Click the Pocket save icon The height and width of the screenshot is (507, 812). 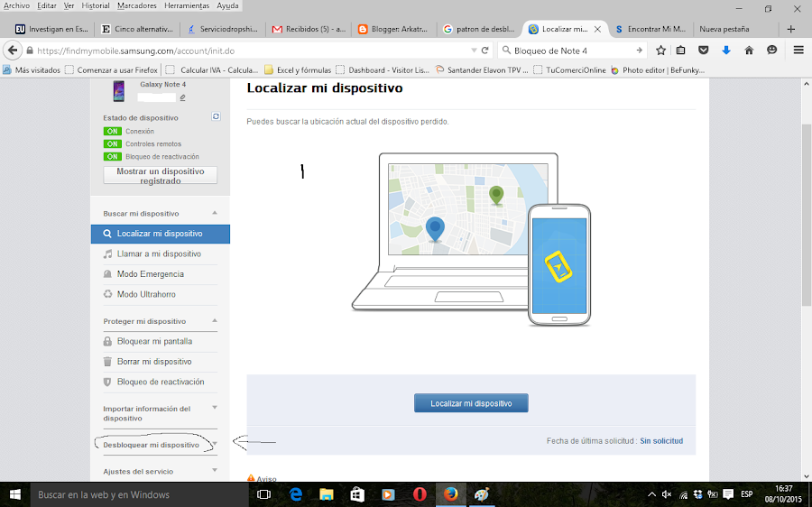pyautogui.click(x=703, y=51)
